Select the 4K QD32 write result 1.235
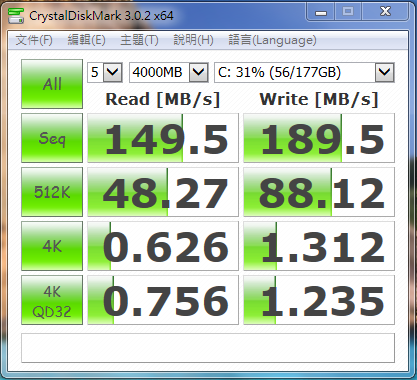The width and height of the screenshot is (417, 380). click(x=319, y=300)
